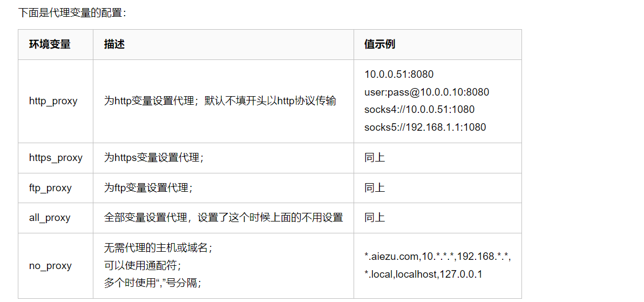
Task: Click the 值示例 column header
Action: click(379, 44)
